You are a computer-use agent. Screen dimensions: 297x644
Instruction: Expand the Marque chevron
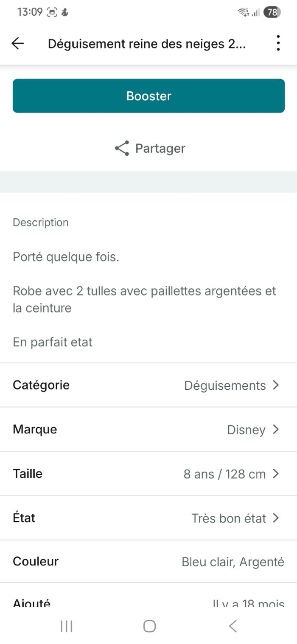pyautogui.click(x=276, y=430)
